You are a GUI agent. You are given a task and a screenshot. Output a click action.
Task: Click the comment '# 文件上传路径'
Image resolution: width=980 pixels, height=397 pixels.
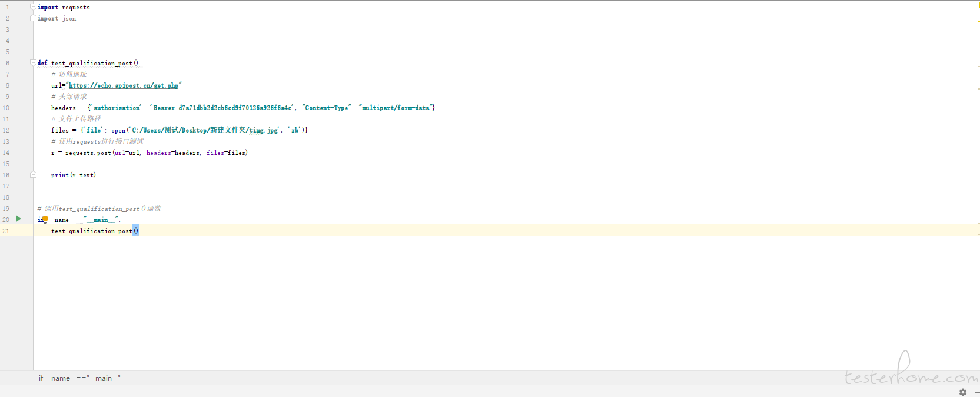(76, 119)
